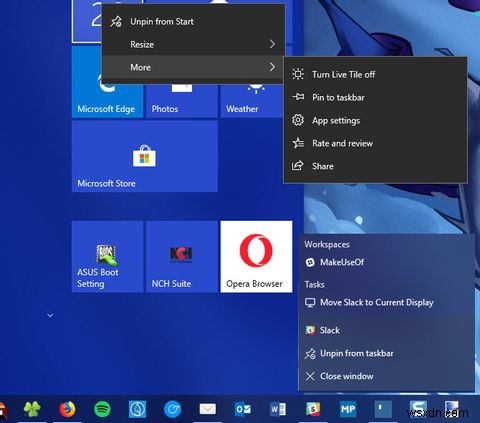The height and width of the screenshot is (423, 480).
Task: Open the MP app in the taskbar
Action: click(348, 409)
